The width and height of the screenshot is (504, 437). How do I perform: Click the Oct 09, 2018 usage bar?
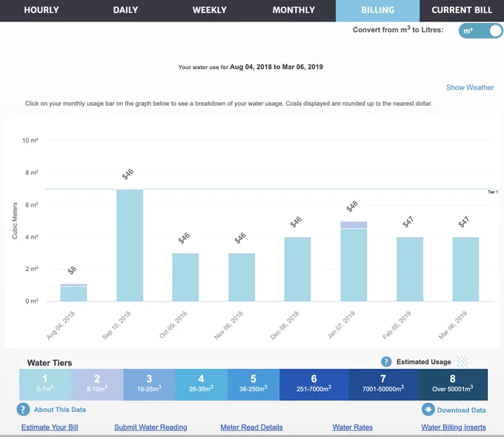[185, 277]
